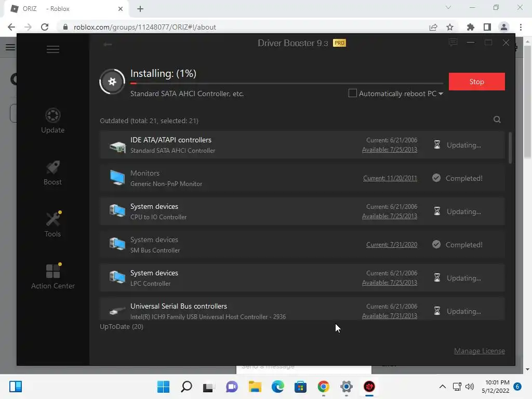This screenshot has height=399, width=532.
Task: Open the Driver Booster feedback icon
Action: pos(453,43)
